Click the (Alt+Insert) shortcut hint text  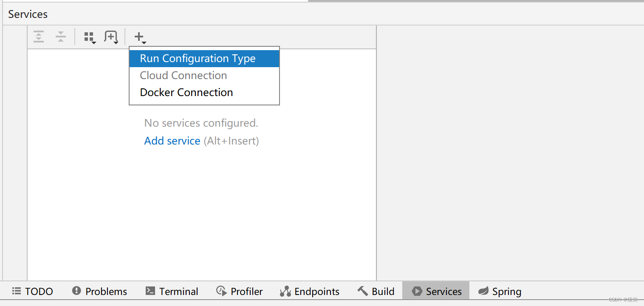click(231, 141)
